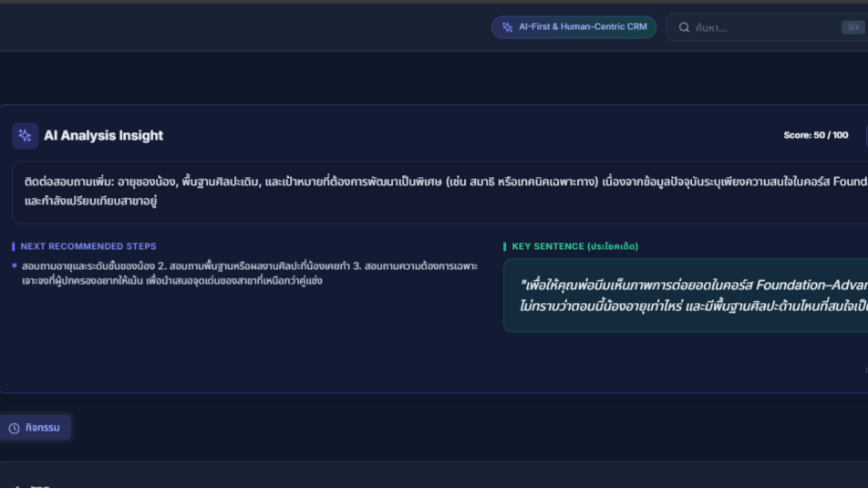This screenshot has height=489, width=868.
Task: Click the insight summary text box
Action: click(438, 192)
